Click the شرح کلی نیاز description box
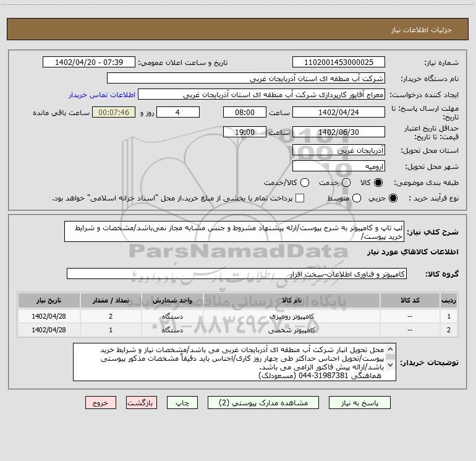The height and width of the screenshot is (461, 476). pos(234,232)
